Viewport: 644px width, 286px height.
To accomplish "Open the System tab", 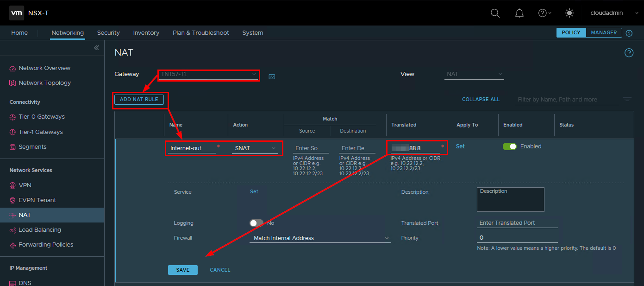I will pos(253,32).
